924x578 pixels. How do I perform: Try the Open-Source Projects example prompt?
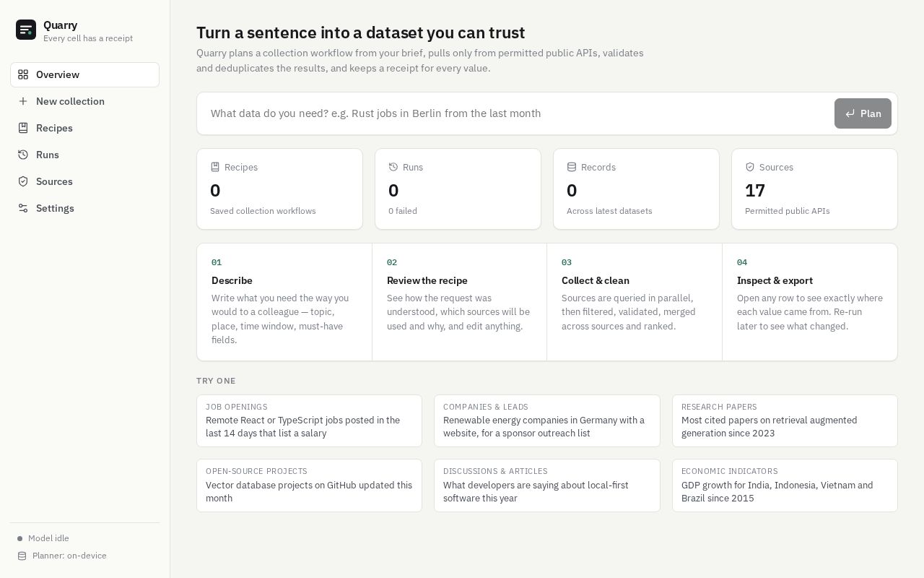pyautogui.click(x=309, y=486)
